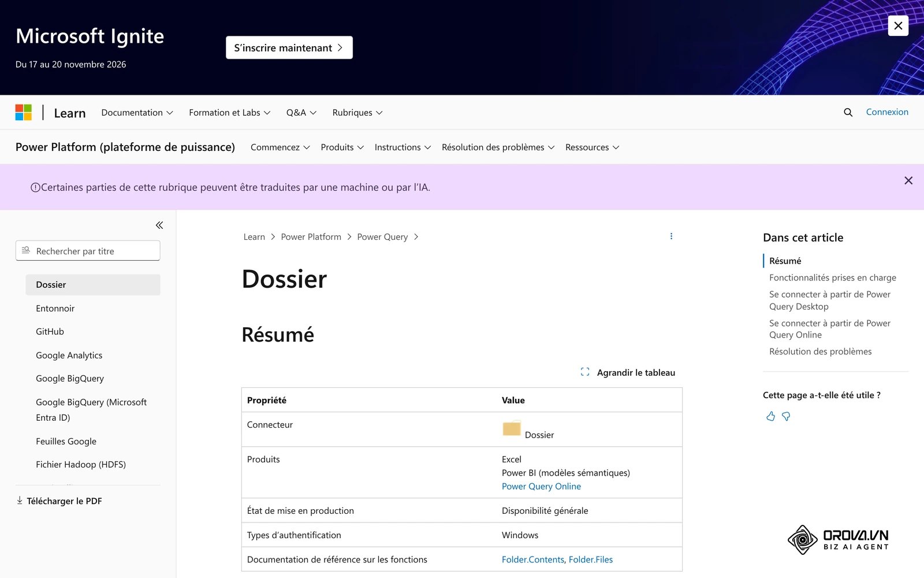Jump to Se connecter à partir de Power Query Online
Screen dimensions: 924x578
click(830, 329)
